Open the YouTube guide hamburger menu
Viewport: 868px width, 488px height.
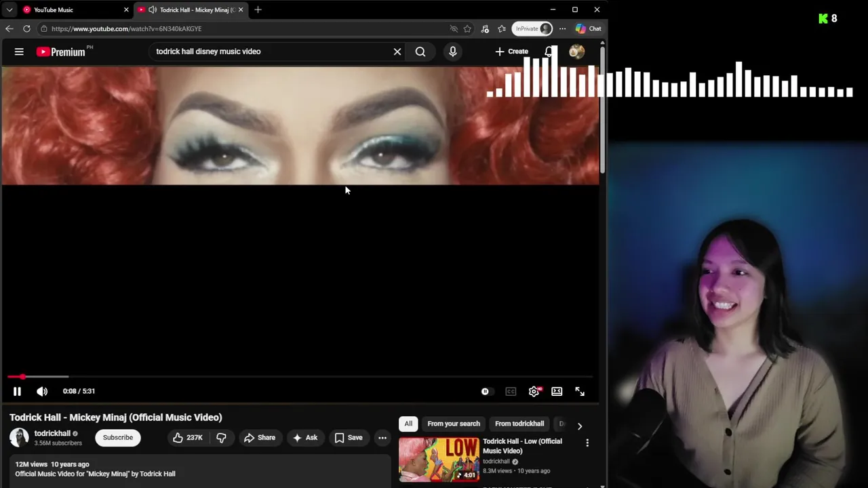click(19, 52)
